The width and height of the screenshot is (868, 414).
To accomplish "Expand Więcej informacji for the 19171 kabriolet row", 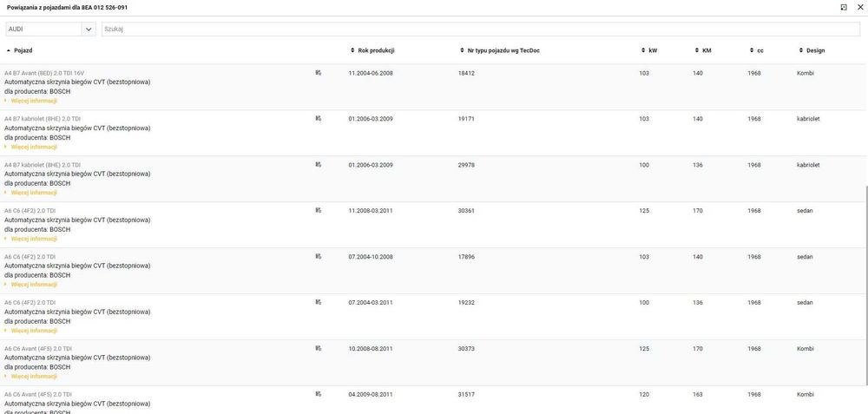I will 34,147.
